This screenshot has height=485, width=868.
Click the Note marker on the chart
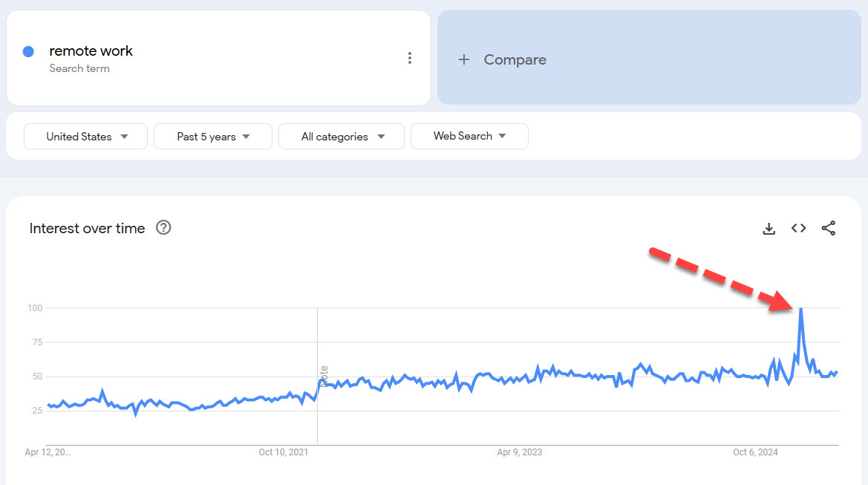pyautogui.click(x=324, y=376)
